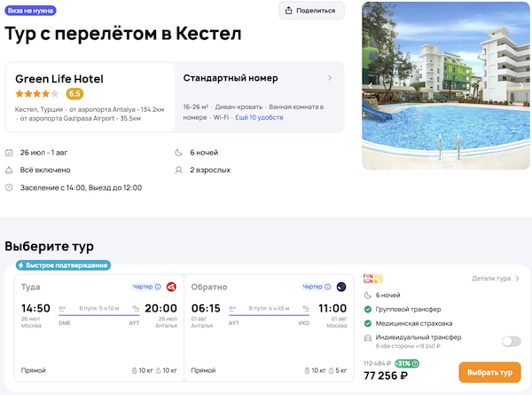Click the Быстрое подтверждение badge

(62, 265)
